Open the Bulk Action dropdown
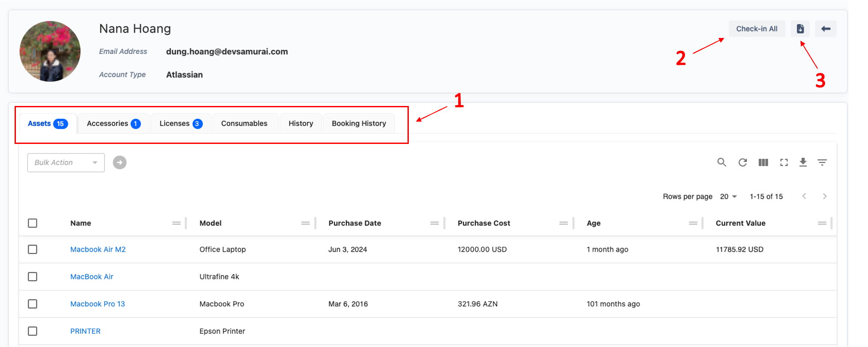The width and height of the screenshot is (868, 347). [66, 162]
